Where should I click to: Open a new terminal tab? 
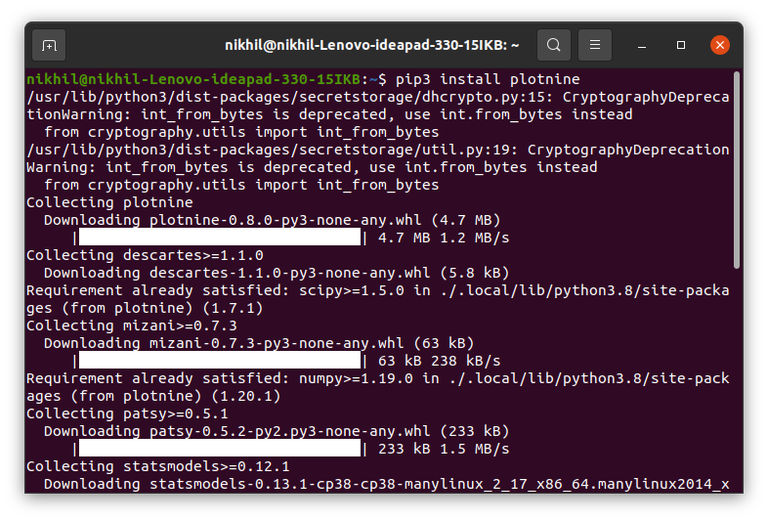pyautogui.click(x=49, y=46)
